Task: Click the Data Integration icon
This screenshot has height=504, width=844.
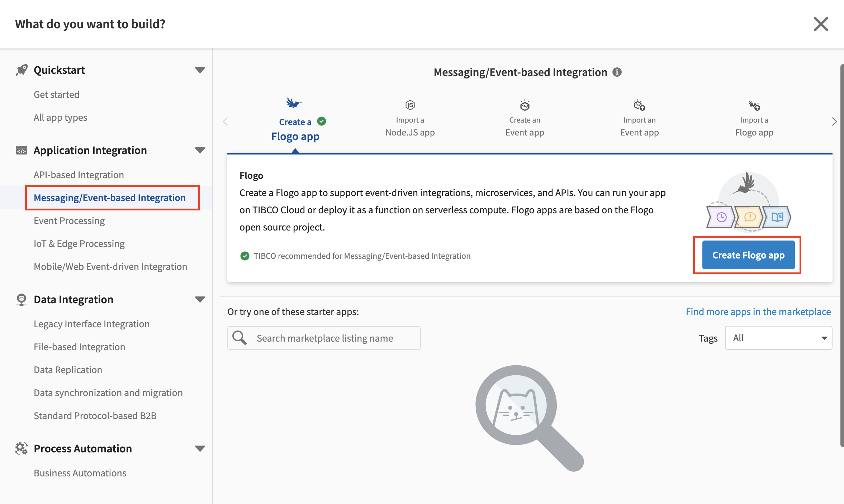Action: [x=22, y=299]
